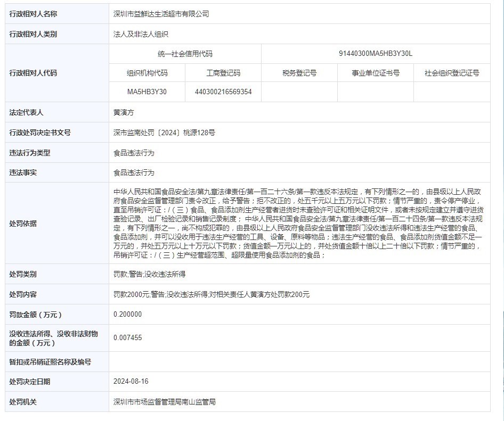The height and width of the screenshot is (421, 504).
Task: Click legal representative name 黄演方 in 法定代表人 row
Action: tap(124, 113)
